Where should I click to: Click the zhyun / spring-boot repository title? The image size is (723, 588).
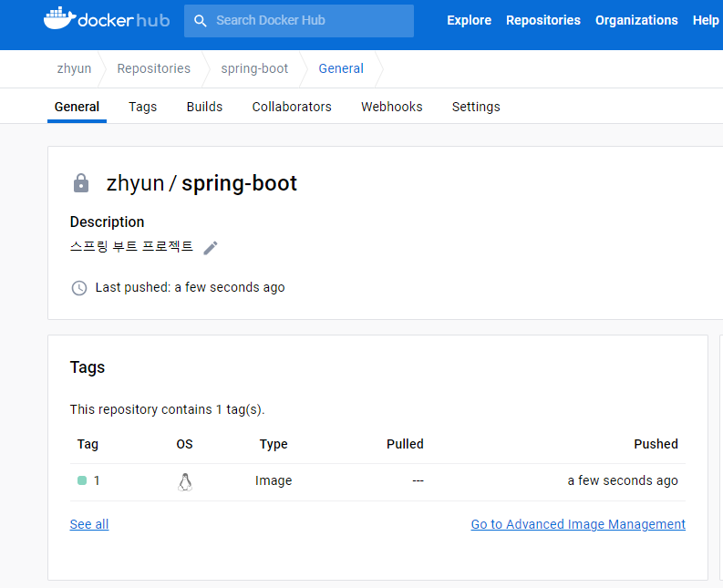[x=201, y=183]
